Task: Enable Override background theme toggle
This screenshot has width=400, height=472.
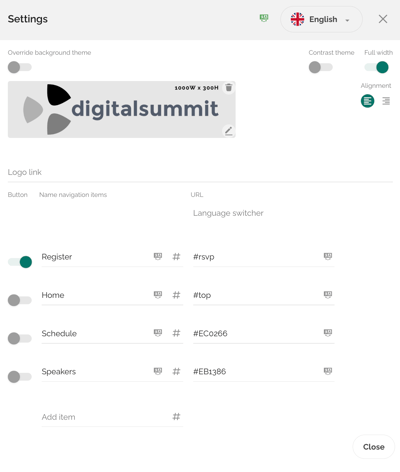Action: [x=20, y=67]
